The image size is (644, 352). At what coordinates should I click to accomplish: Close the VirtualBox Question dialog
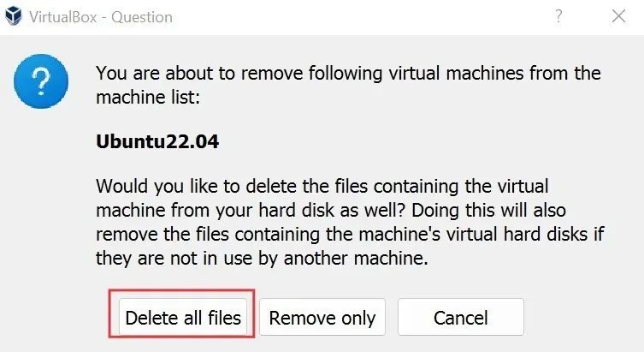coord(618,16)
